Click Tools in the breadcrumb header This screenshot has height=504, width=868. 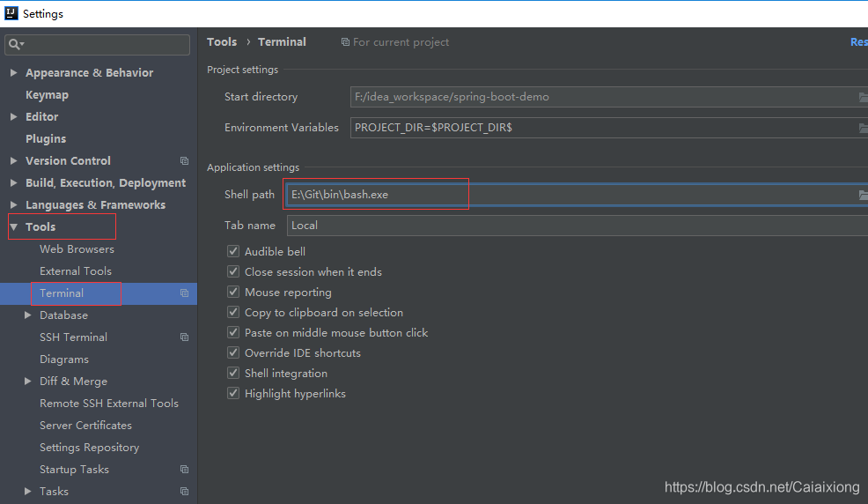tap(222, 42)
